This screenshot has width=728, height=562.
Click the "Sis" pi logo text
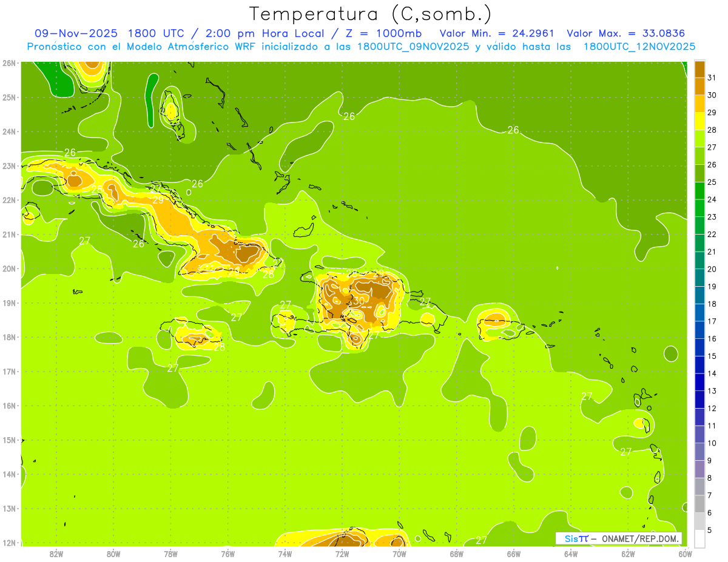pos(576,538)
